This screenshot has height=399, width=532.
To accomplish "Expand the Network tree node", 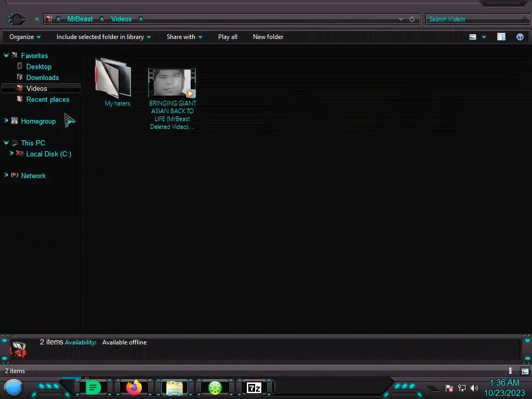I will 6,175.
